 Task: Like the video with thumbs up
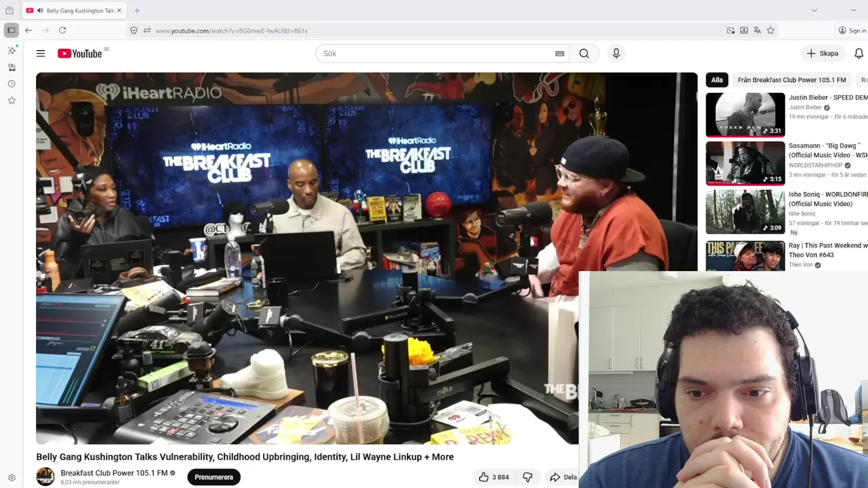click(484, 477)
